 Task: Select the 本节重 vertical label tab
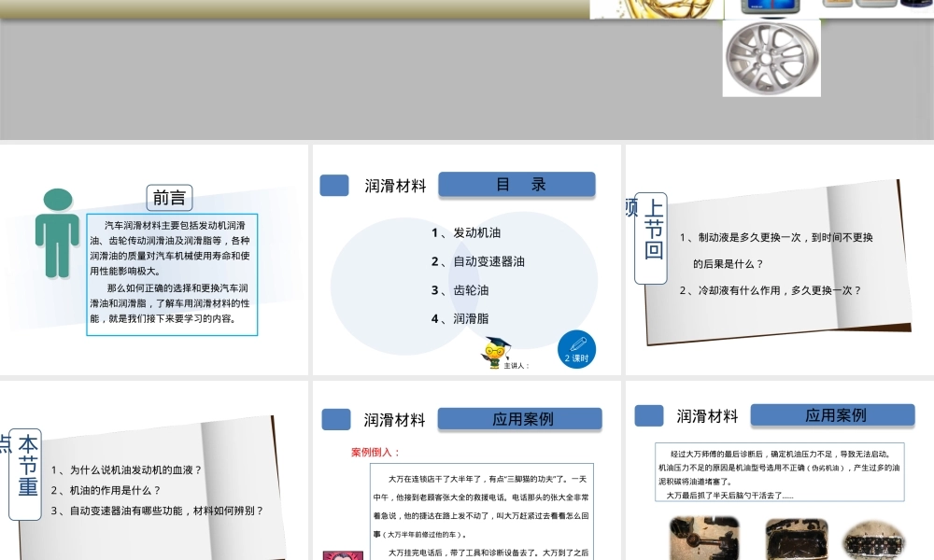(25, 474)
